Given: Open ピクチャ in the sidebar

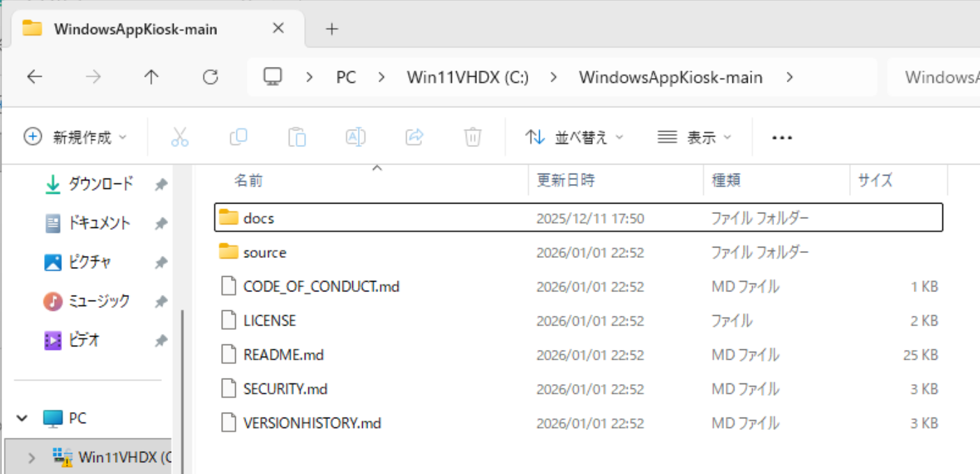Looking at the screenshot, I should click(x=89, y=262).
